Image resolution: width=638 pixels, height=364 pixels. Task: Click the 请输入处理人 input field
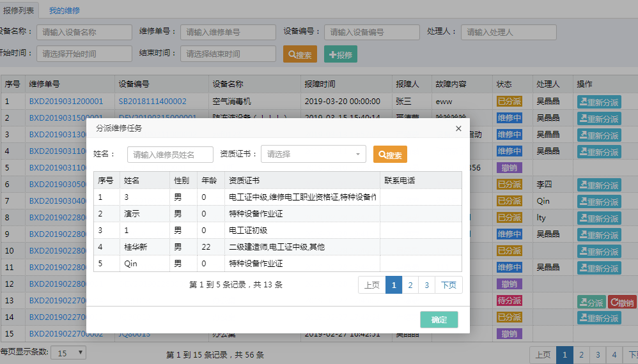[x=509, y=32]
